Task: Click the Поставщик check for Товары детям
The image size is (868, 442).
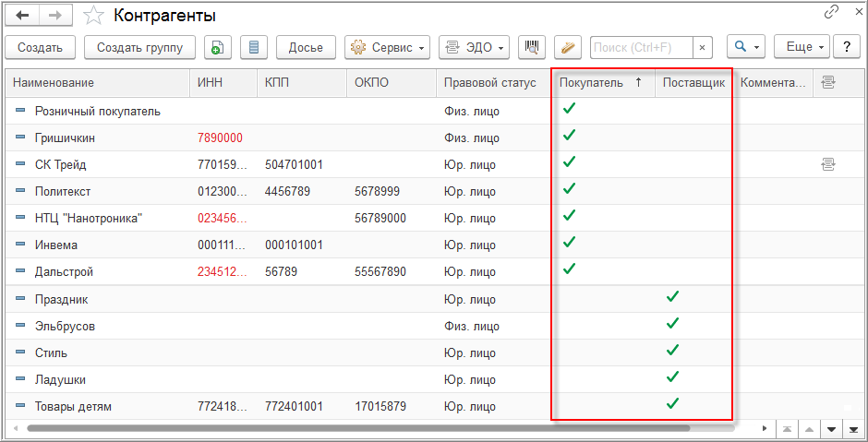Action: pyautogui.click(x=672, y=404)
